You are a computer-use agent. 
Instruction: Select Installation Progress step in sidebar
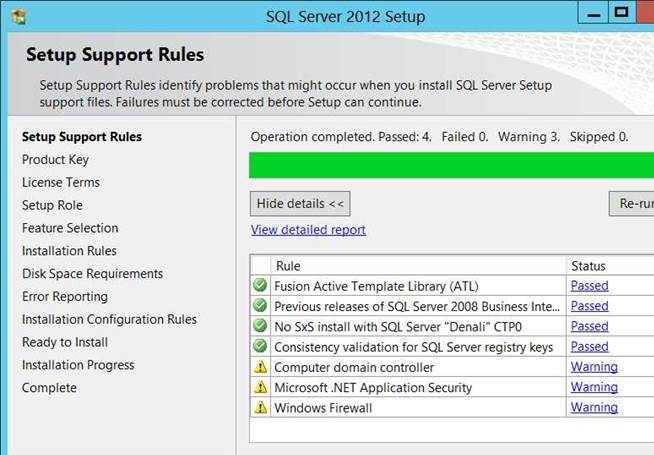coord(78,365)
